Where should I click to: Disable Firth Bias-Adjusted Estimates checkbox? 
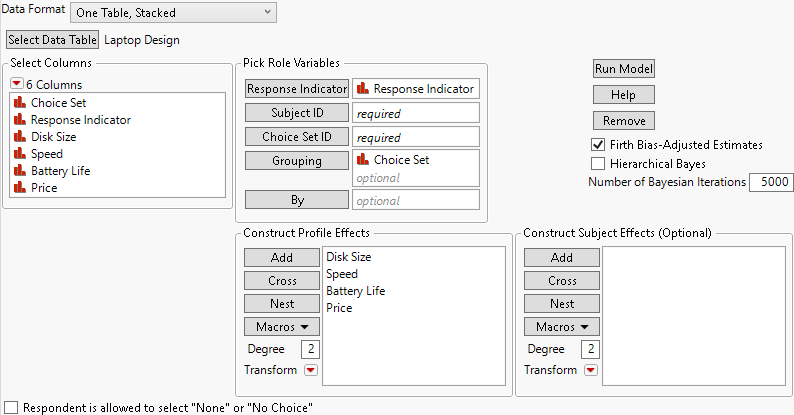coord(599,145)
